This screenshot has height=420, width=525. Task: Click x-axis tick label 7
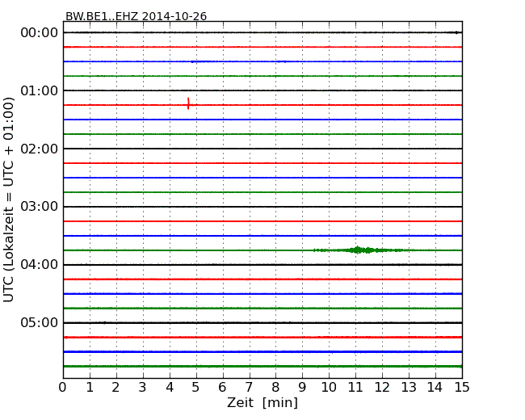click(249, 387)
